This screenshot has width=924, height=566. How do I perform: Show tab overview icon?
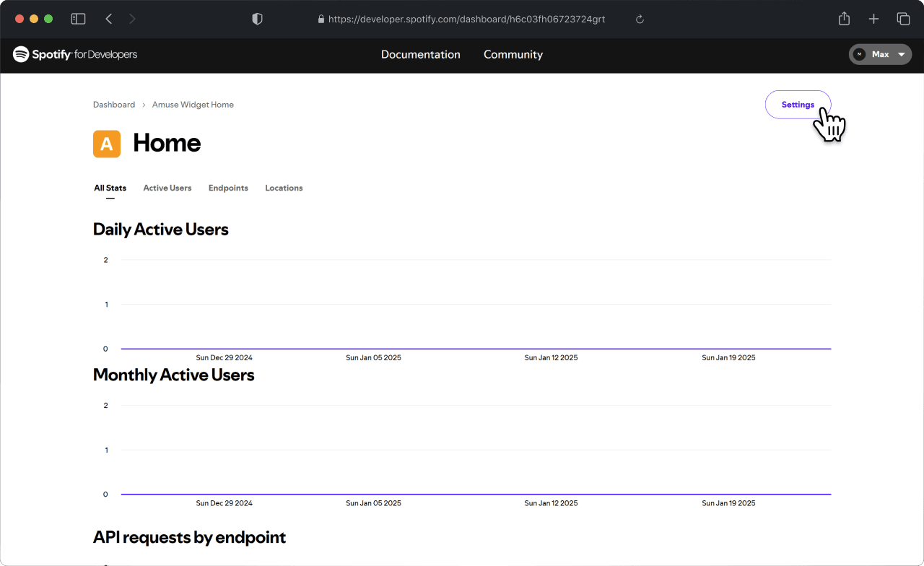(x=903, y=19)
